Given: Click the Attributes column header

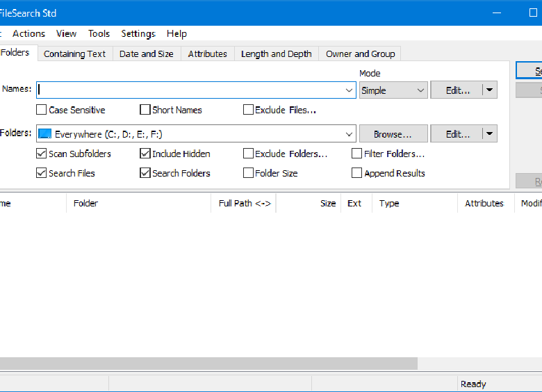Looking at the screenshot, I should coord(486,203).
